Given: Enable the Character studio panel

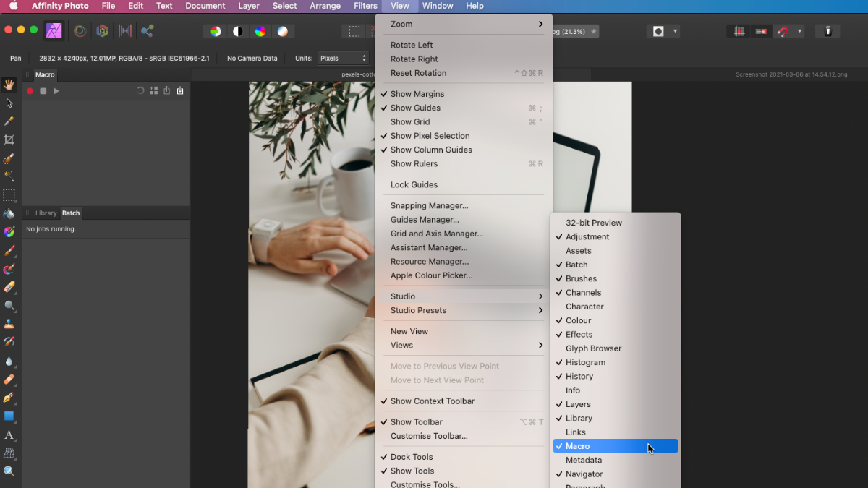Looking at the screenshot, I should pyautogui.click(x=584, y=306).
